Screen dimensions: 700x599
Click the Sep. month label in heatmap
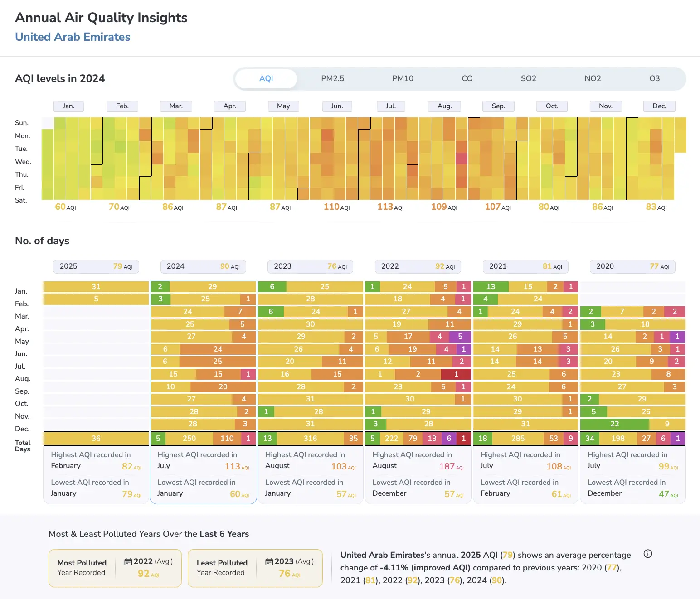tap(498, 106)
